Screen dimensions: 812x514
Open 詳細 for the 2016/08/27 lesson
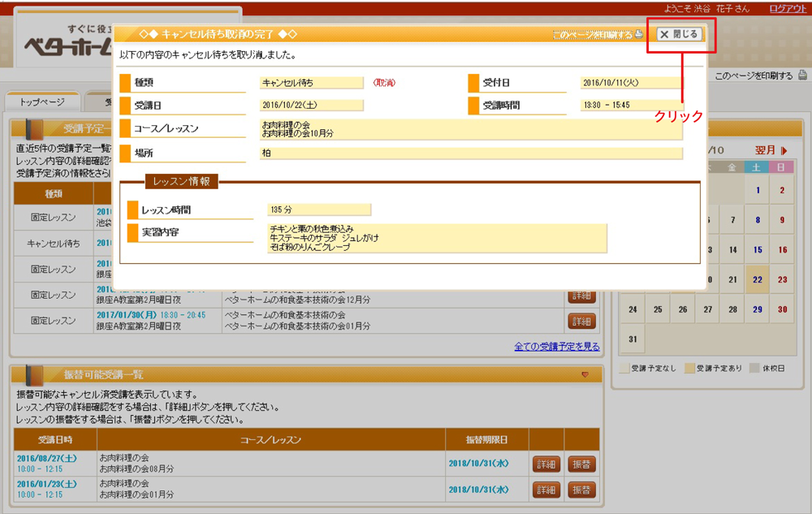point(546,464)
